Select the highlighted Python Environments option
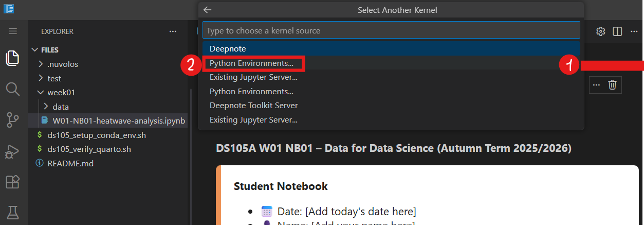This screenshot has width=644, height=225. click(x=252, y=63)
